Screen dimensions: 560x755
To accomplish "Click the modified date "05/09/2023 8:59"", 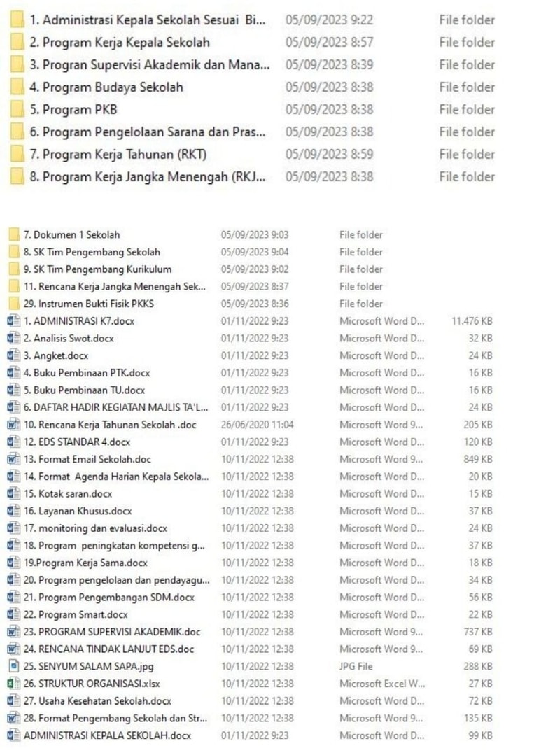I will coord(330,154).
